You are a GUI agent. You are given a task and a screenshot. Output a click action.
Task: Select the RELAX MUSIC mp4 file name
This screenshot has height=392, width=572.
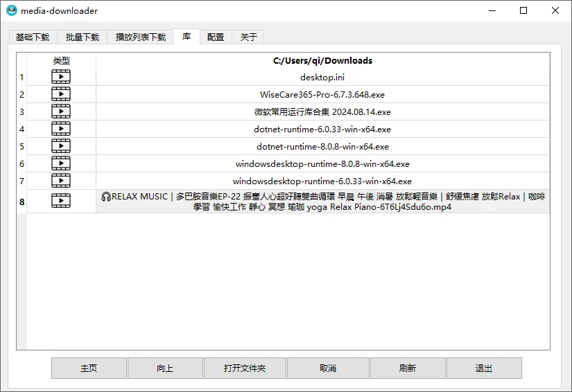pos(322,201)
